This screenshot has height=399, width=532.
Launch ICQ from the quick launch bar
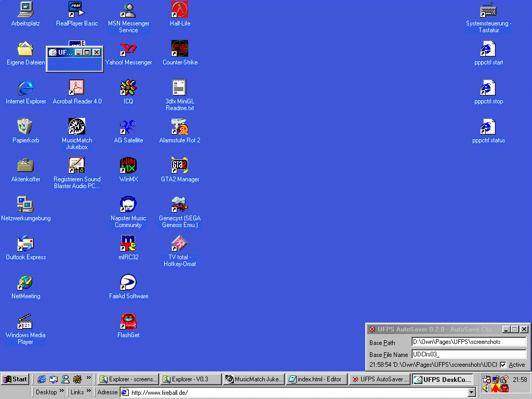point(77,379)
